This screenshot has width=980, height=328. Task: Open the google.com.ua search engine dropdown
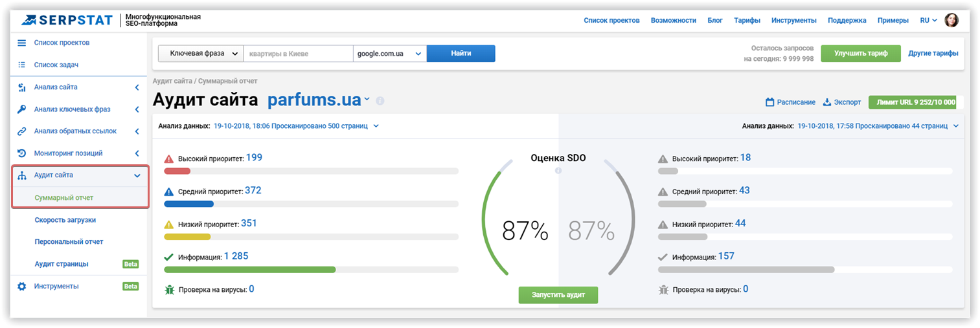tap(390, 54)
